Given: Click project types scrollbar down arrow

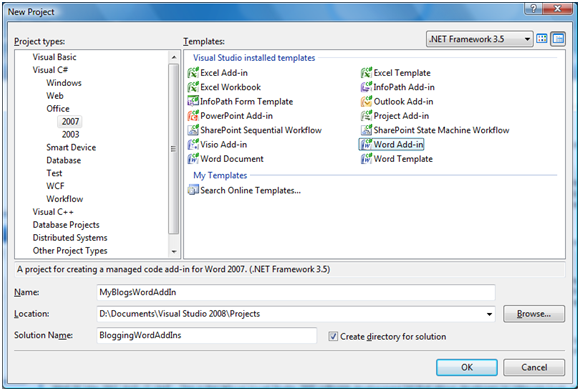Looking at the screenshot, I should [x=173, y=252].
